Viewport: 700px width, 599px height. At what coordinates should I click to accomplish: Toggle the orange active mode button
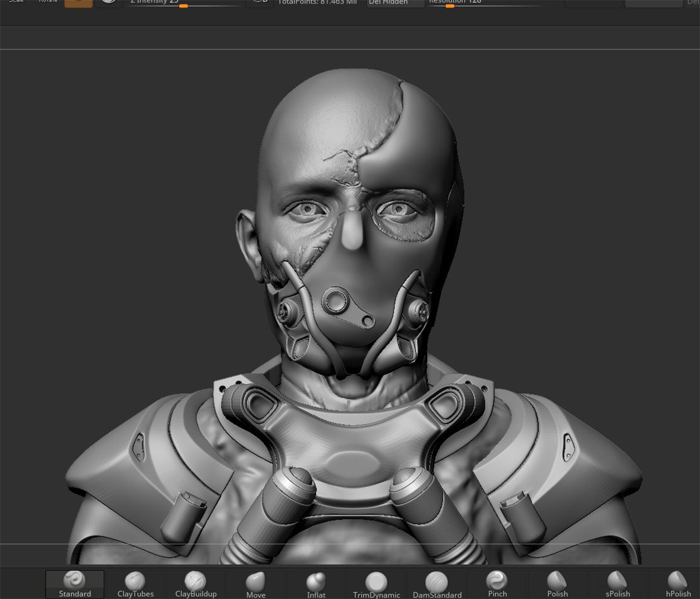click(x=78, y=3)
